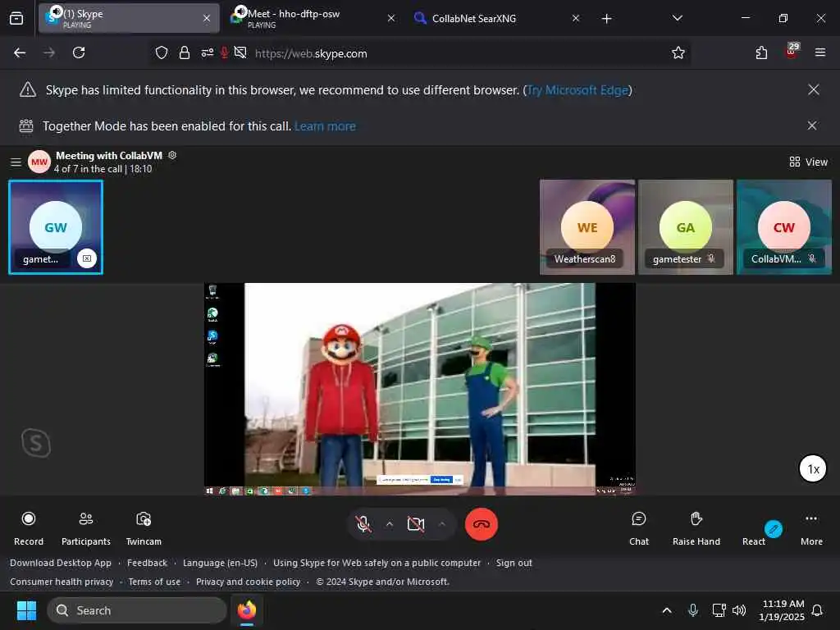
Task: Open the View layout menu
Action: [x=808, y=162]
